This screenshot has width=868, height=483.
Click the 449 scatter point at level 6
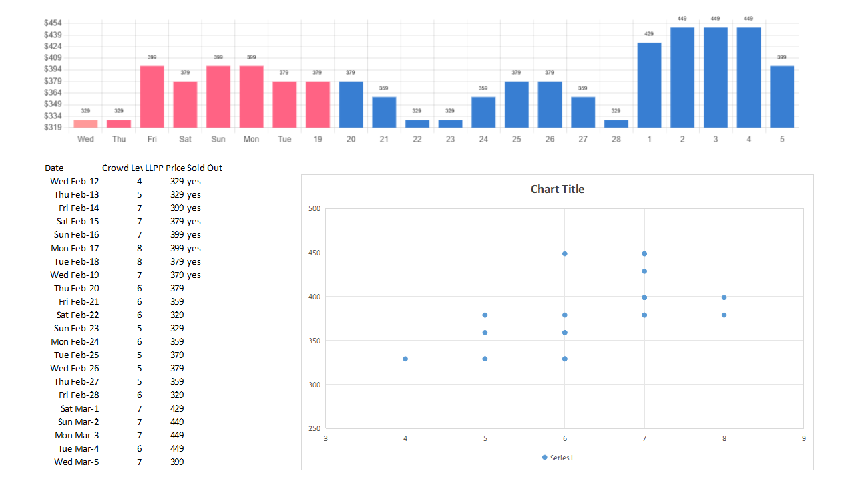tap(565, 253)
